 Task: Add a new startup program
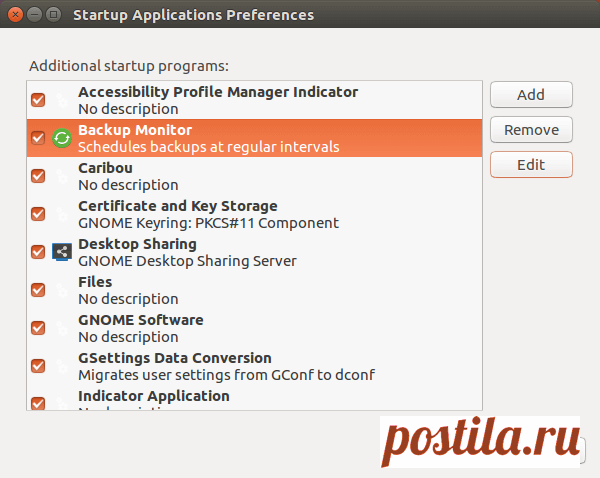pyautogui.click(x=531, y=95)
